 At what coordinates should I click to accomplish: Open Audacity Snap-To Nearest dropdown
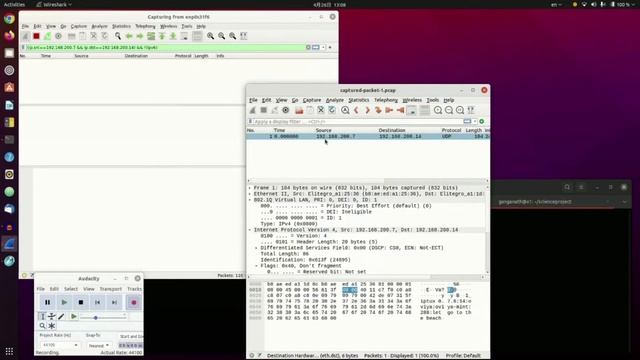click(x=98, y=345)
